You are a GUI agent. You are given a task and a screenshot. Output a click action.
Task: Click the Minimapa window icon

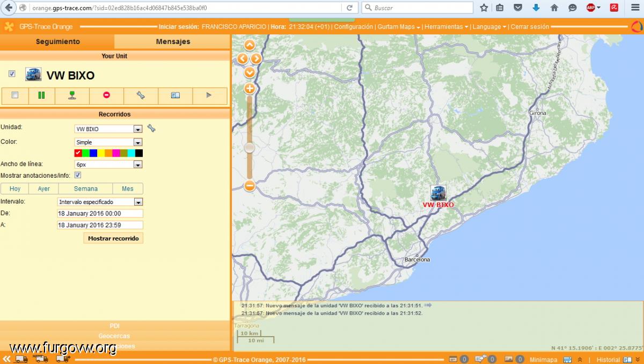[x=567, y=359]
